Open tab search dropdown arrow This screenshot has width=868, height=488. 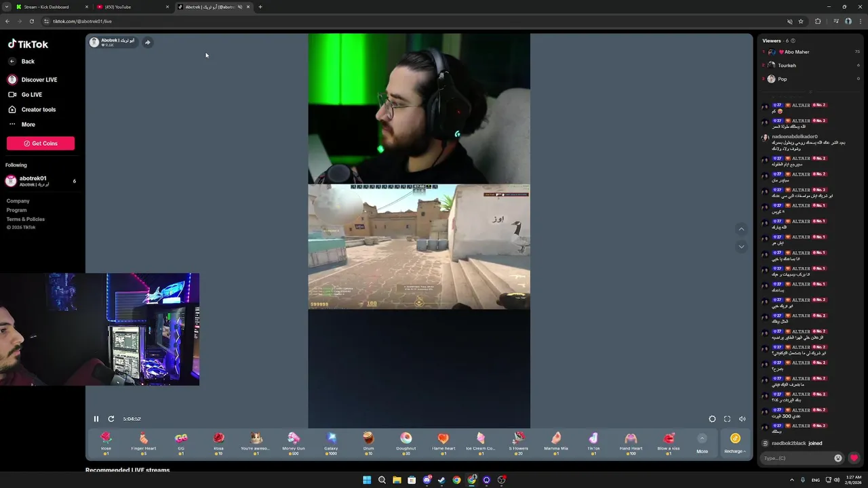pyautogui.click(x=6, y=7)
